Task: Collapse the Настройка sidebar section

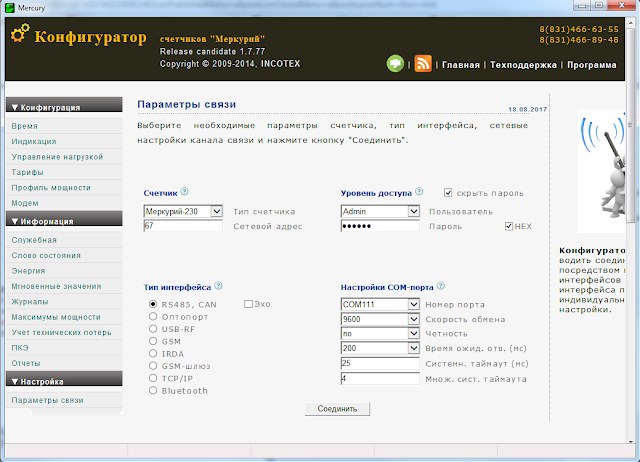Action: (64, 379)
